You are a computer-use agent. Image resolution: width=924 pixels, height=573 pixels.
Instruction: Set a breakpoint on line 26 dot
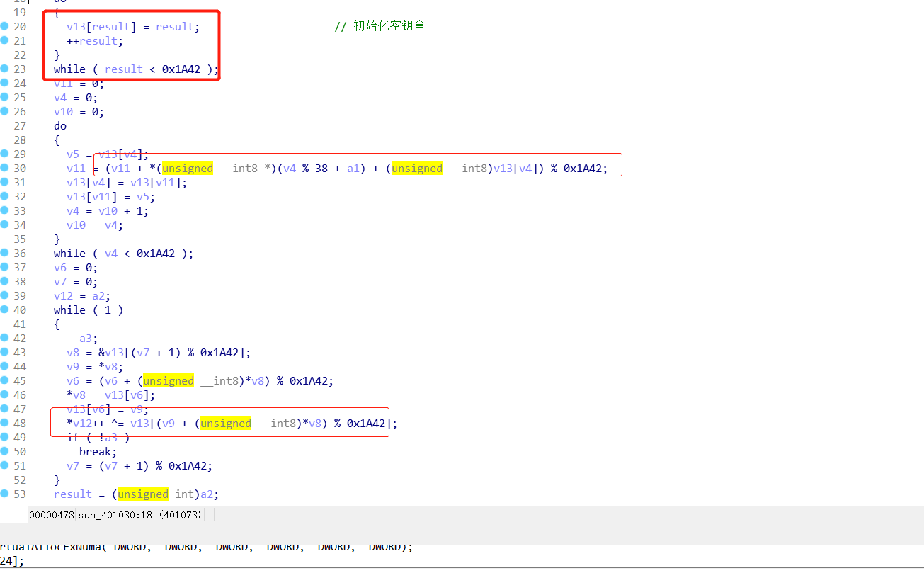[x=4, y=111]
